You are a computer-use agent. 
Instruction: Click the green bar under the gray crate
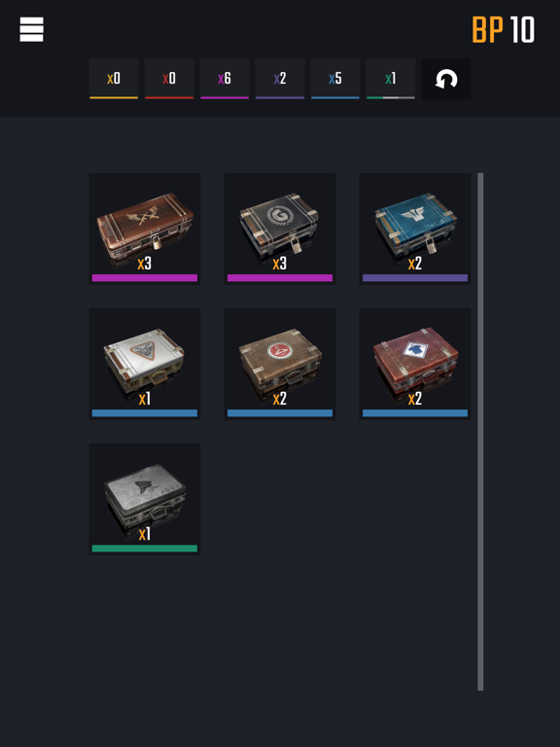tap(145, 549)
